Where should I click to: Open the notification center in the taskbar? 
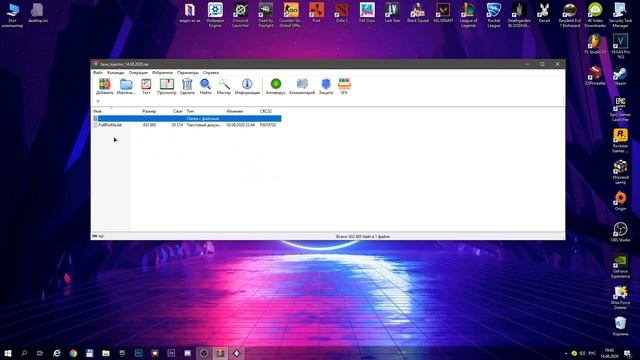627,353
